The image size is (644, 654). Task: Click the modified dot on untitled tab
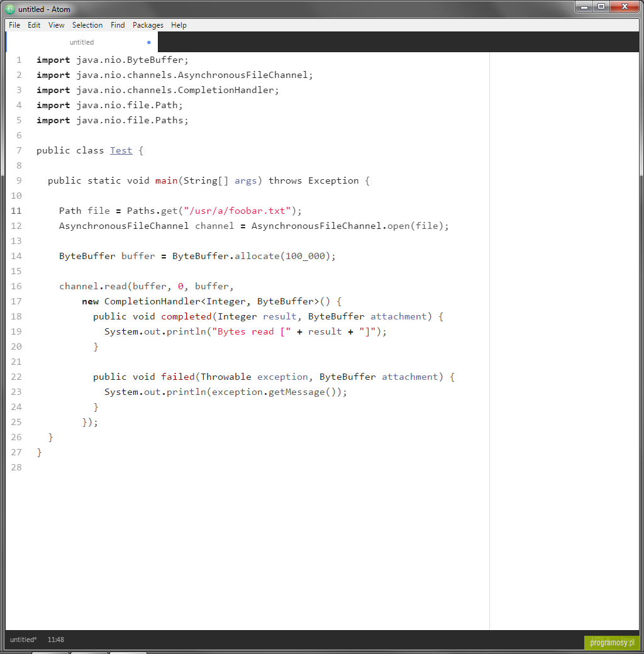(x=149, y=43)
